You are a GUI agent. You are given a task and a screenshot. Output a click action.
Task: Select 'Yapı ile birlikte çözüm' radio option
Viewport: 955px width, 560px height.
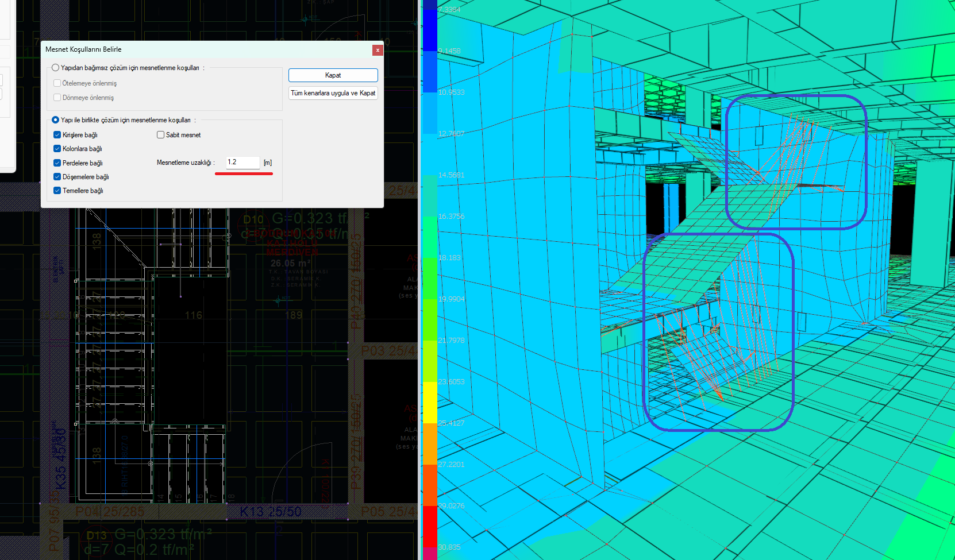[x=56, y=120]
